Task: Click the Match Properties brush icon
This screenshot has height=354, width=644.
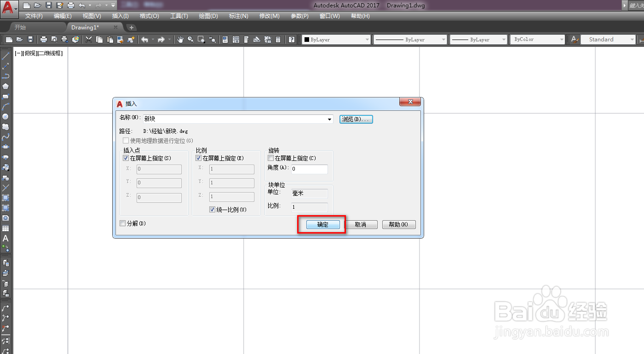Action: [121, 40]
